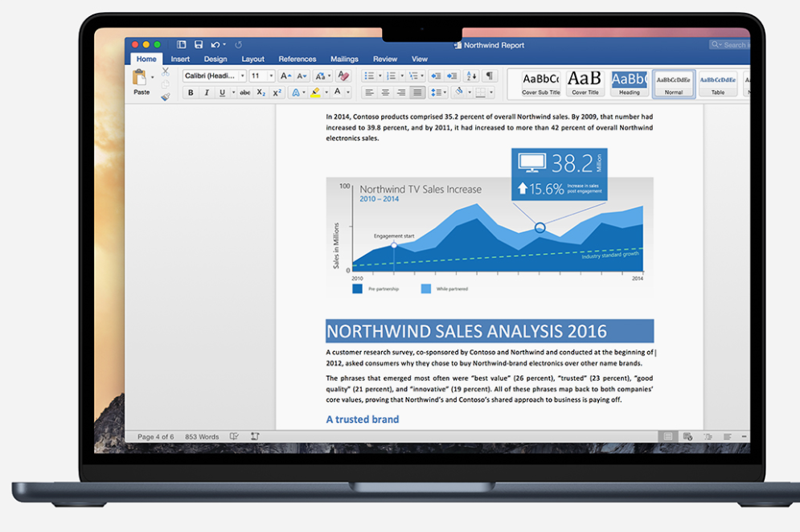
Task: Clear all formatting from selection
Action: tap(342, 76)
